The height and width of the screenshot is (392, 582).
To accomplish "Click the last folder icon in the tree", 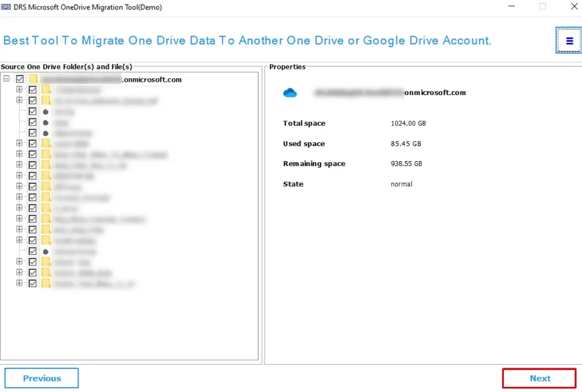I will point(46,283).
